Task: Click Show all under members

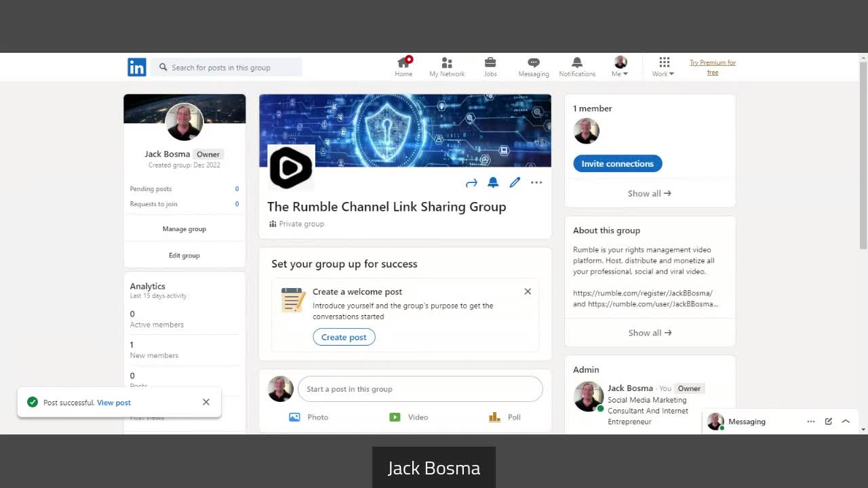Action: point(650,193)
